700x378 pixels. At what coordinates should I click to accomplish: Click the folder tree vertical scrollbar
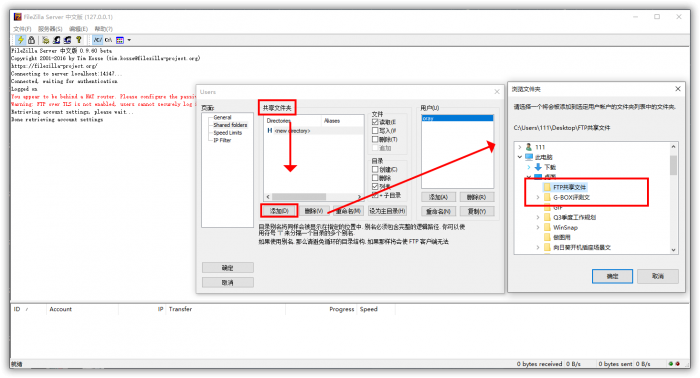coord(673,198)
